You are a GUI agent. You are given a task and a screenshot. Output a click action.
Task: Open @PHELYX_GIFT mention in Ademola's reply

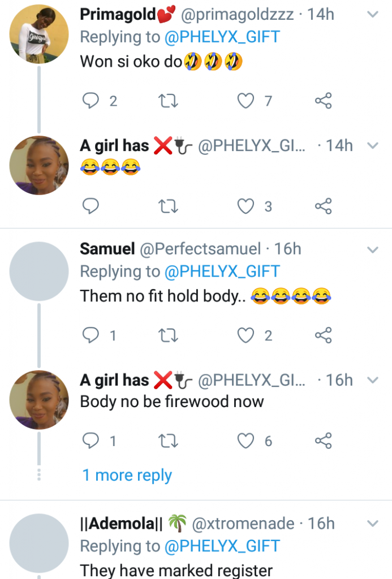point(222,546)
